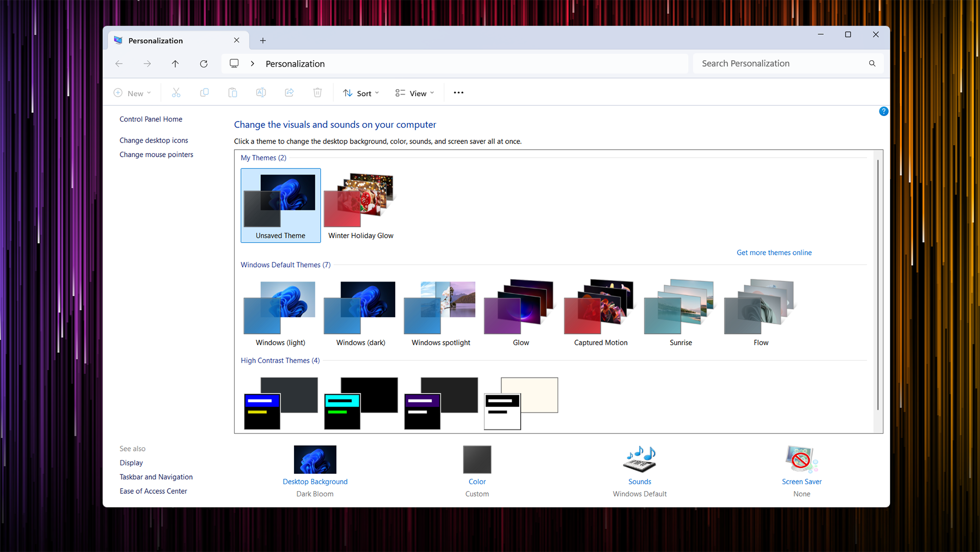980x552 pixels.
Task: Open the Color settings swatch
Action: pos(477,460)
